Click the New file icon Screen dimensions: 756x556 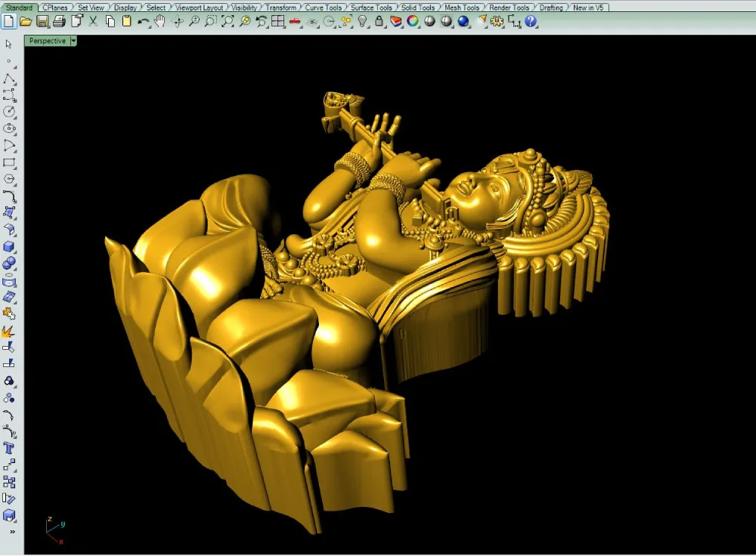click(x=8, y=21)
